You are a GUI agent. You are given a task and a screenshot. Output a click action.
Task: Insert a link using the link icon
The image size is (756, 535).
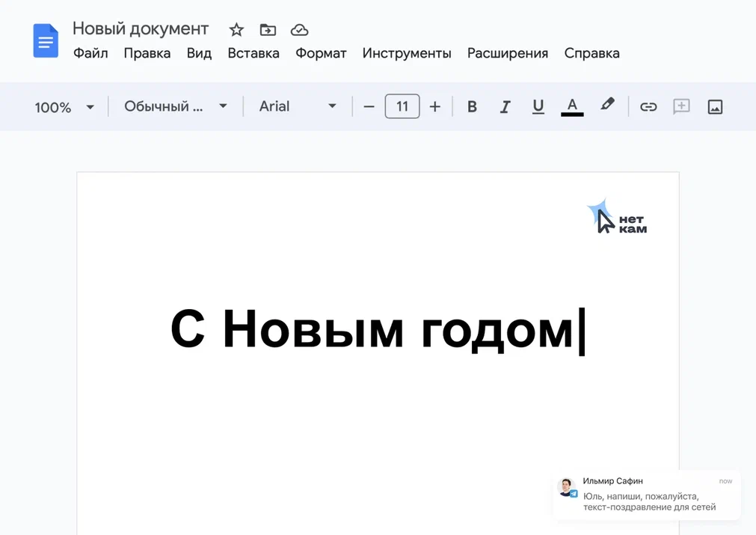point(648,107)
